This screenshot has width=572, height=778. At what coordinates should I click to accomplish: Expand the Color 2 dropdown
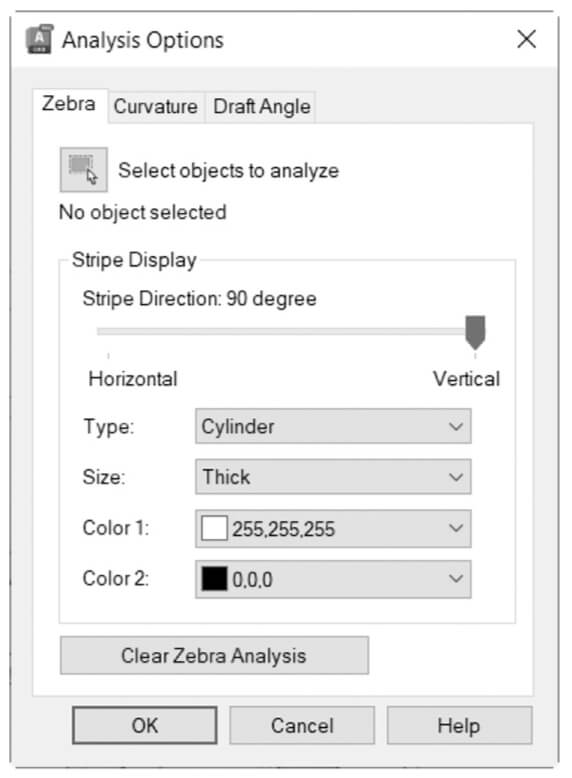(x=333, y=579)
